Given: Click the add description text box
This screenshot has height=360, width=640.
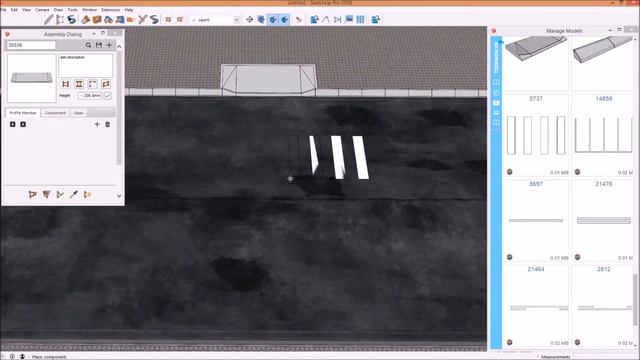Looking at the screenshot, I should [x=86, y=65].
